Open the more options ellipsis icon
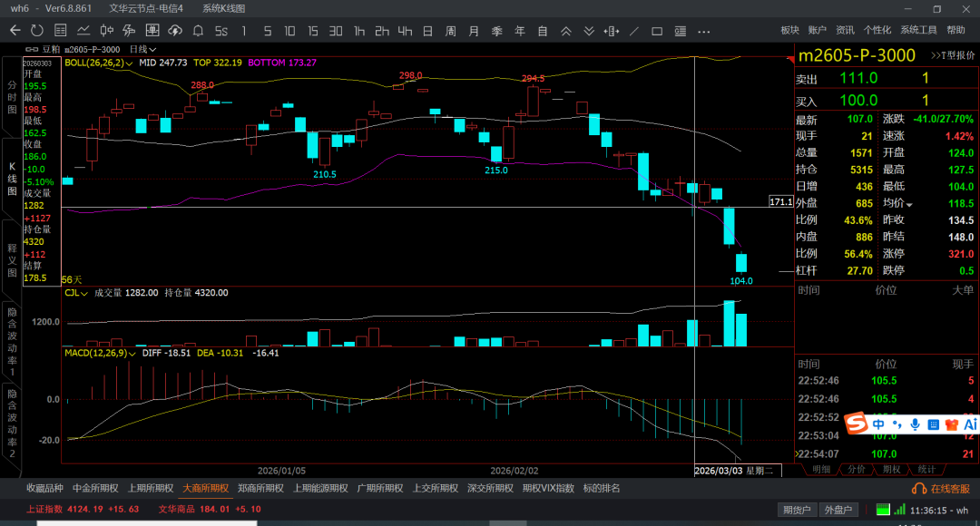The width and height of the screenshot is (980, 526). click(703, 31)
